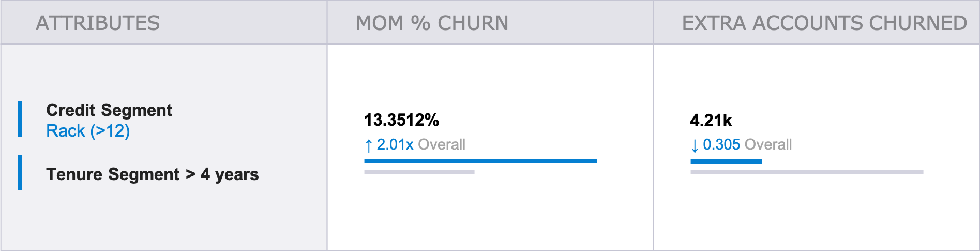Screen dimensions: 980x251
Task: Select the Tenure Segment > 4 years attribute
Action: pyautogui.click(x=152, y=174)
